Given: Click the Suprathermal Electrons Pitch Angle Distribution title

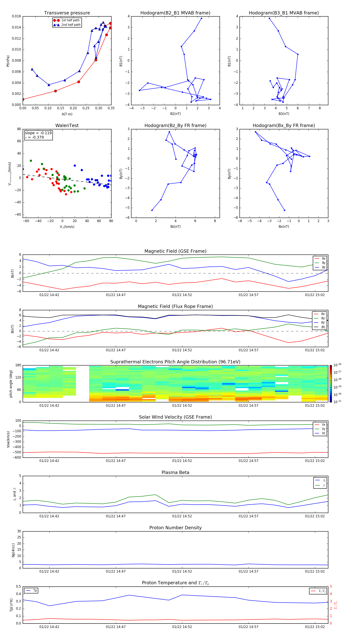Looking at the screenshot, I should click(175, 362).
